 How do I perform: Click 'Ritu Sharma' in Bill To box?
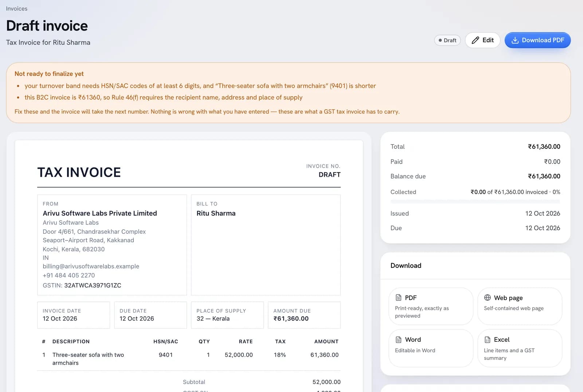[x=216, y=213]
